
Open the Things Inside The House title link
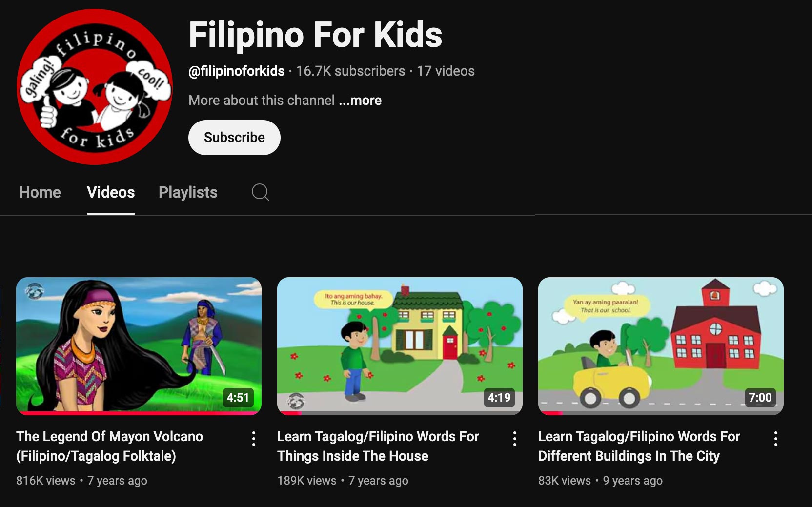(x=378, y=446)
